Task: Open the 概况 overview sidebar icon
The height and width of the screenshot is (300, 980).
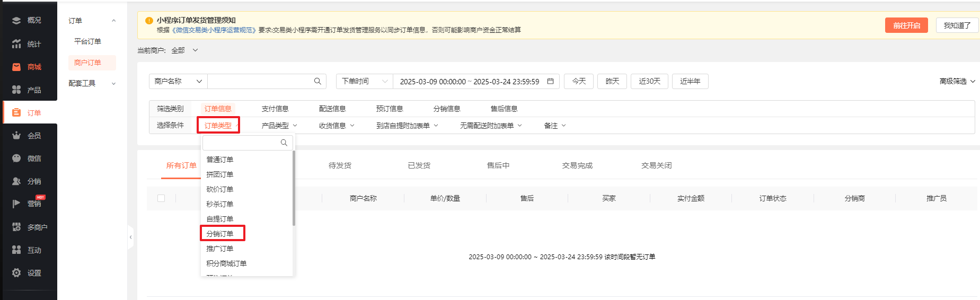Action: tap(16, 20)
